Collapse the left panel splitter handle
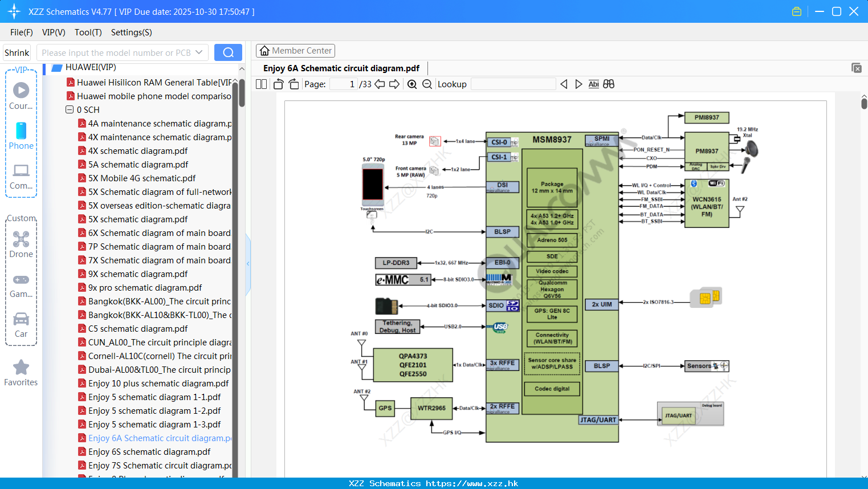Screen dimensions: 868x489 pyautogui.click(x=248, y=264)
